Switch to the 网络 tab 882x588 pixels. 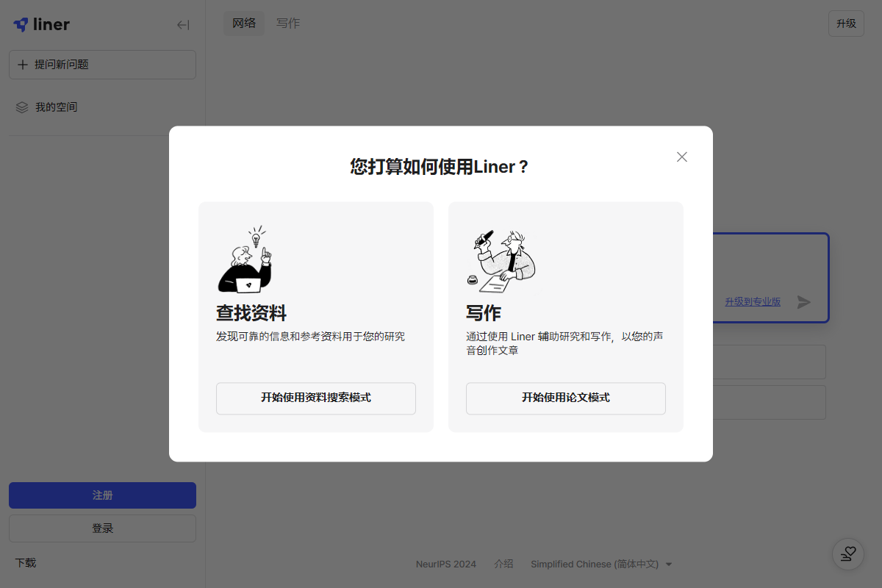244,24
